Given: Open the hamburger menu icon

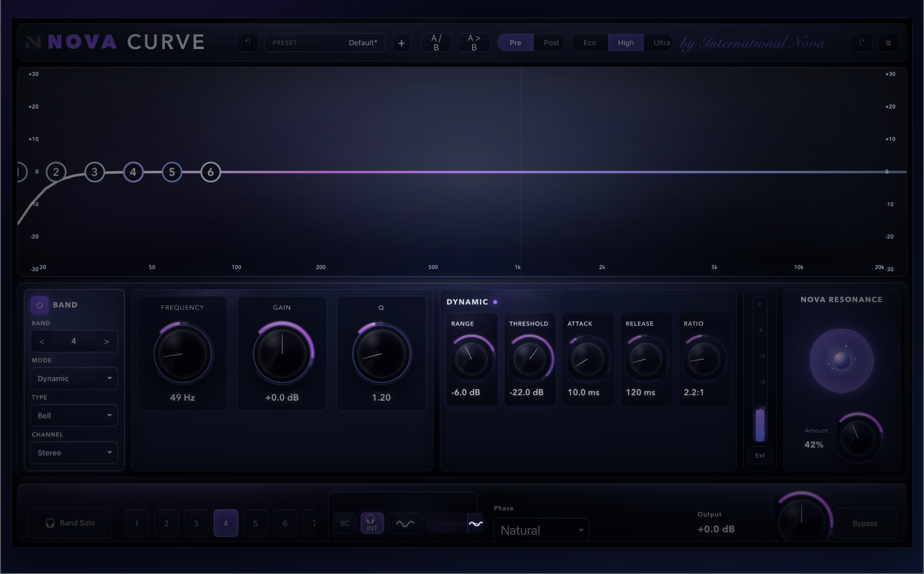Looking at the screenshot, I should [888, 43].
